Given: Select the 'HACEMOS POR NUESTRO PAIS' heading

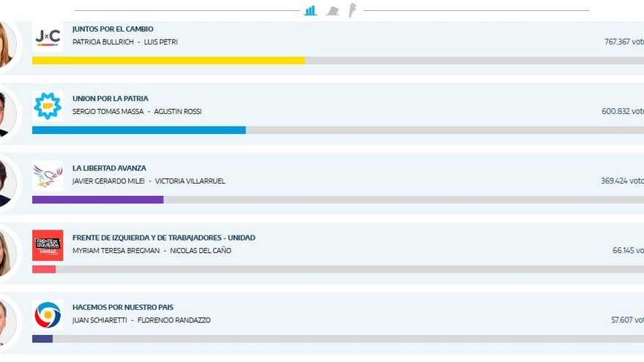Looking at the screenshot, I should [x=123, y=307].
